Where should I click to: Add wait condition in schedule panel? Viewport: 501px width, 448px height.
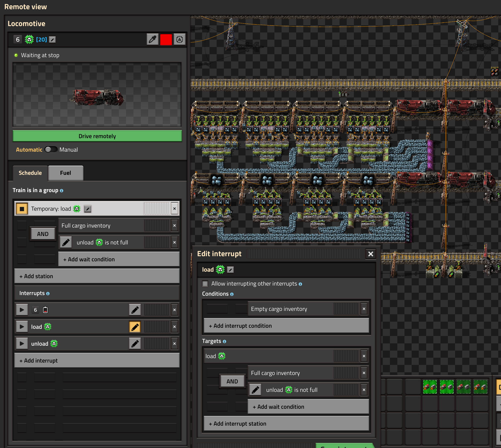[x=119, y=259]
